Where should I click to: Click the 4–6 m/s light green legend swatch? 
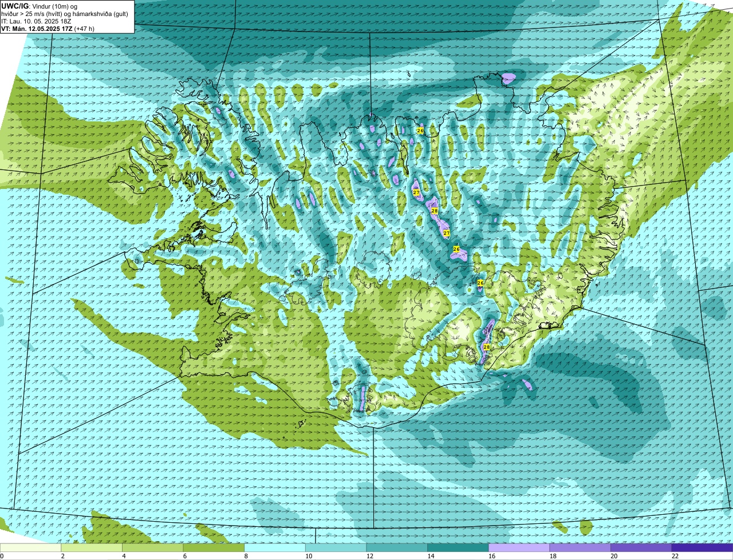click(152, 547)
